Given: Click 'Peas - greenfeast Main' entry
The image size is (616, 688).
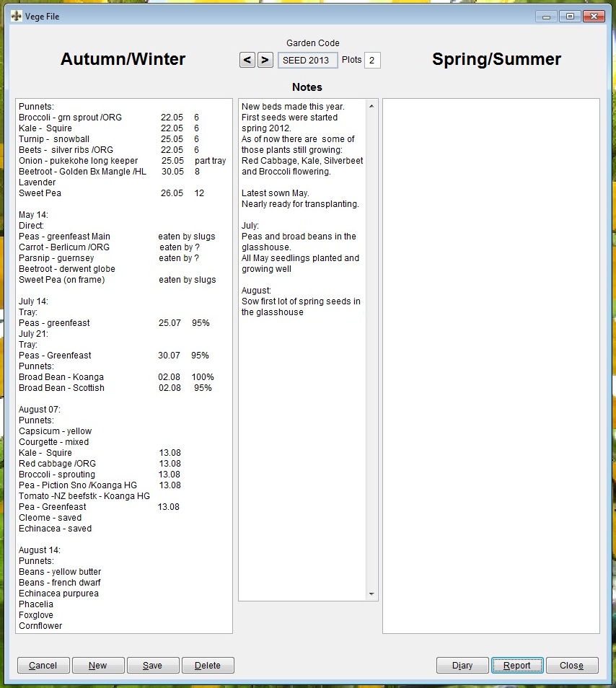Looking at the screenshot, I should pyautogui.click(x=64, y=237).
